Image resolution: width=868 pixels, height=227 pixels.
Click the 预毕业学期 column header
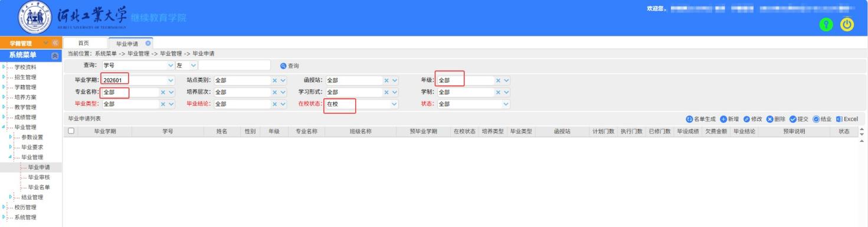423,131
